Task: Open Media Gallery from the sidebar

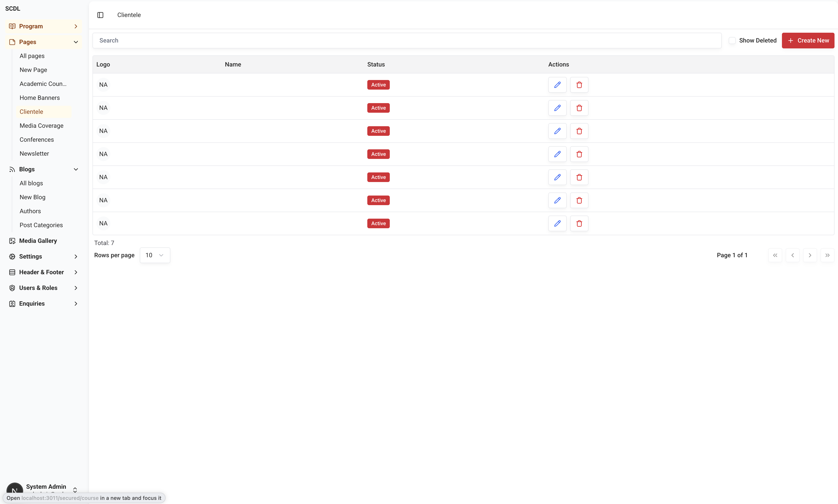Action: coord(38,241)
